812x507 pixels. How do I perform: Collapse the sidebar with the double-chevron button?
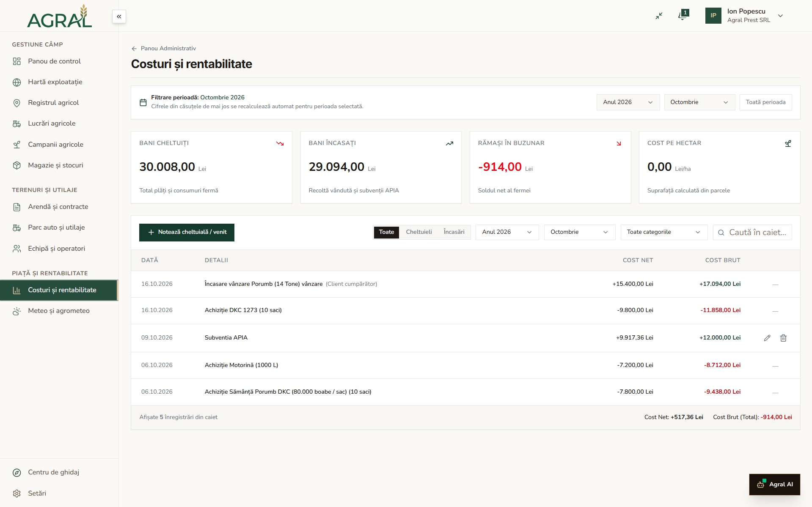pyautogui.click(x=119, y=16)
